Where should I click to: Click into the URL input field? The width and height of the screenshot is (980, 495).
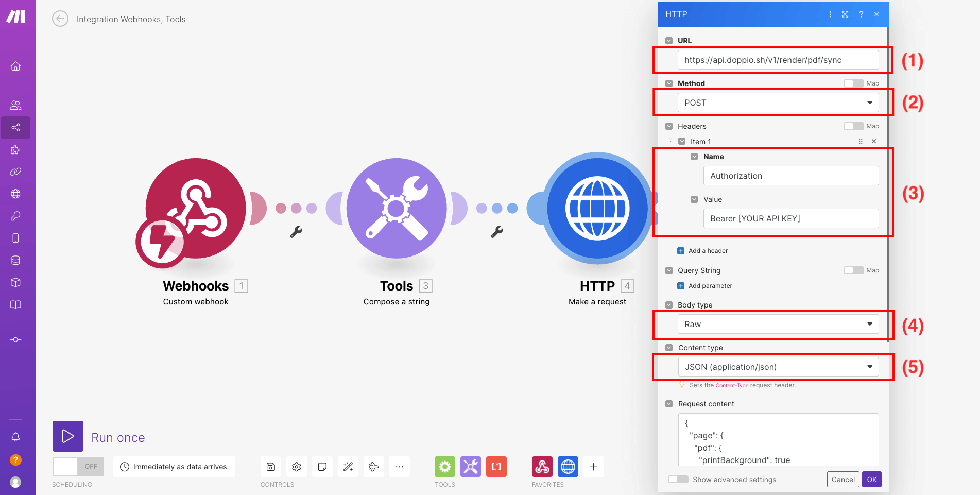click(x=778, y=60)
